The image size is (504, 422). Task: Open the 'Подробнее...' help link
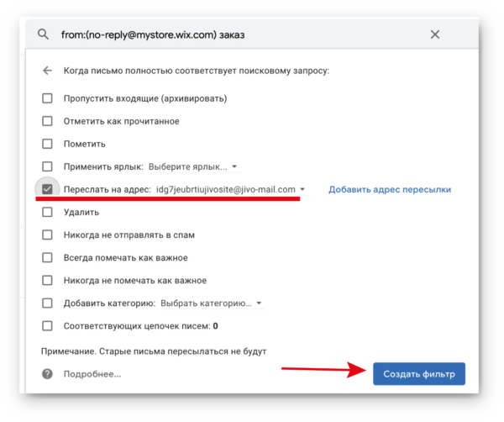pos(92,374)
